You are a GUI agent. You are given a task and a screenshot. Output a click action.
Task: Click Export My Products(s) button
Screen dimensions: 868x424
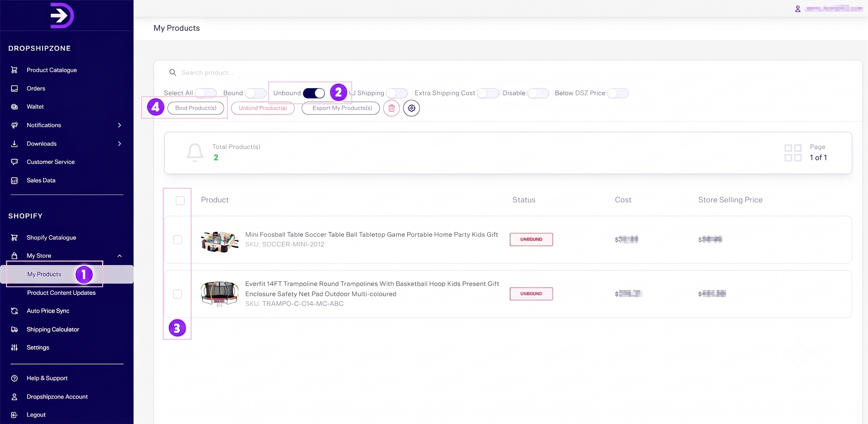click(341, 108)
